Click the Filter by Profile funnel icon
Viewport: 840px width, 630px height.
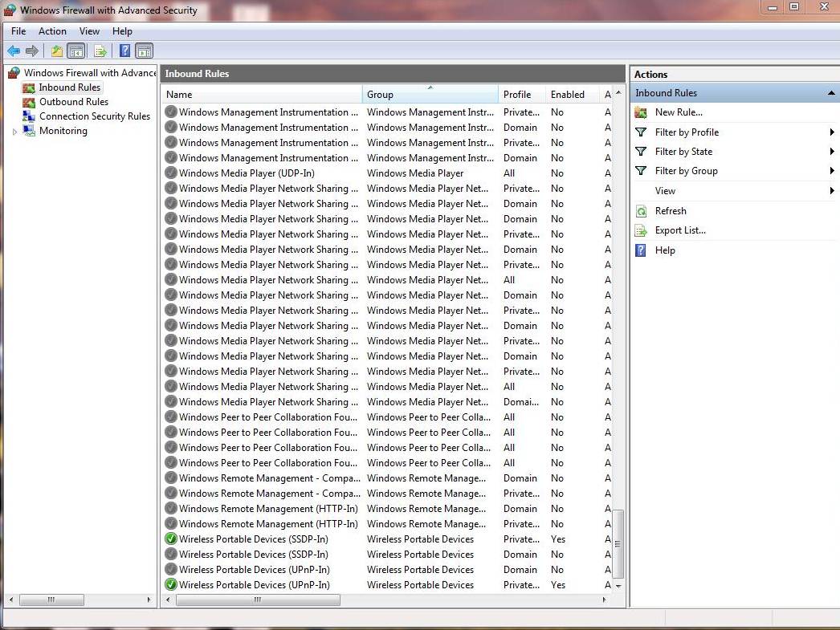tap(641, 132)
